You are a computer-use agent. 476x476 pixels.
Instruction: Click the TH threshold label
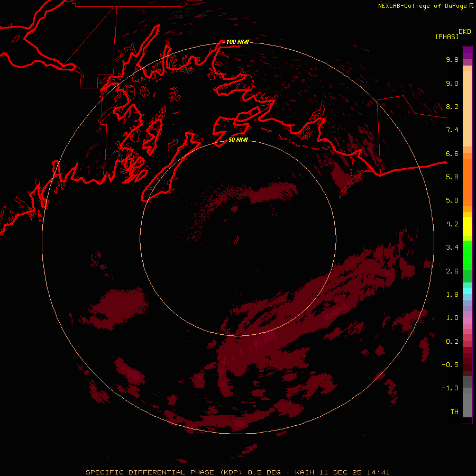454,412
